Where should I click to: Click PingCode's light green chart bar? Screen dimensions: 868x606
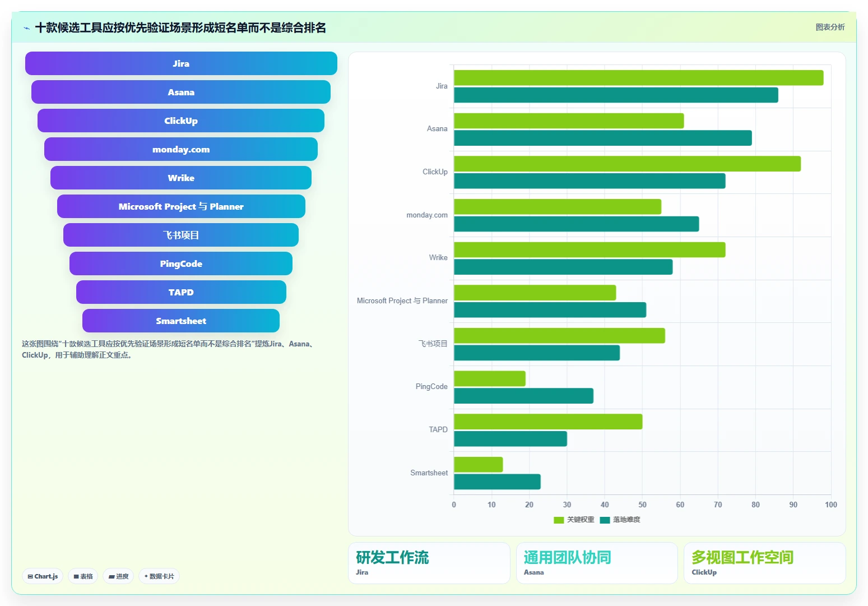(x=490, y=378)
